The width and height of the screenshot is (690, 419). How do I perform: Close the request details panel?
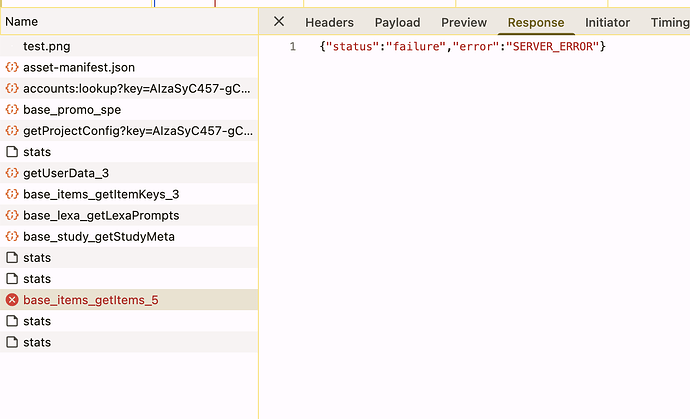(279, 22)
